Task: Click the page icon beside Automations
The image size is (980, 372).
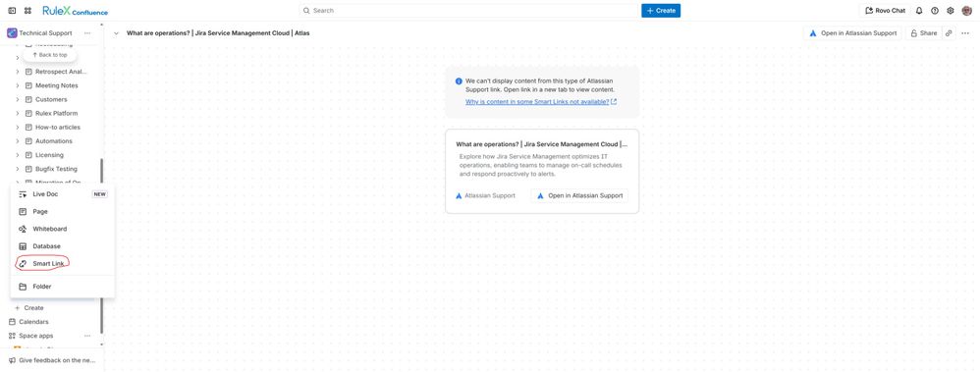Action: [28, 141]
